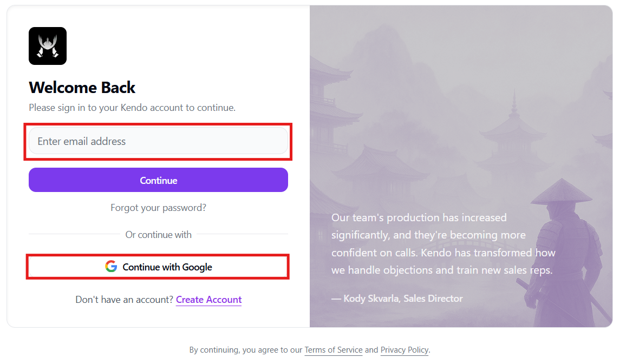Sign in using Continue with Google
This screenshot has height=364, width=626.
[158, 267]
